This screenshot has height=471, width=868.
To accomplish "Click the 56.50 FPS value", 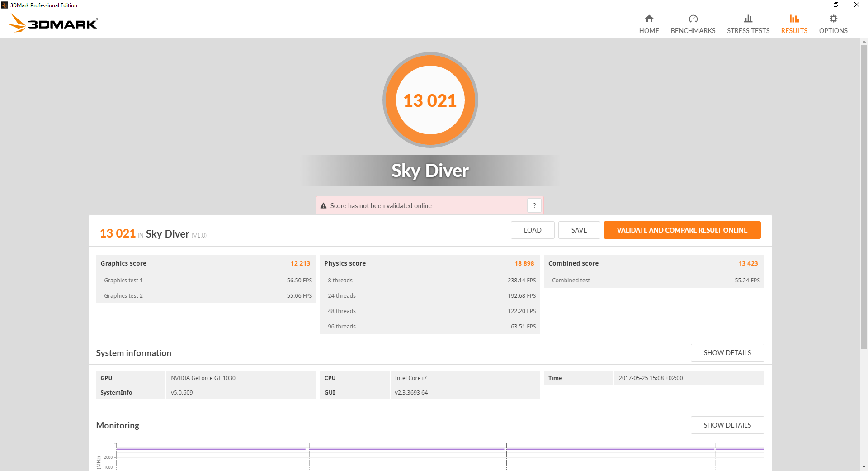I will 299,281.
